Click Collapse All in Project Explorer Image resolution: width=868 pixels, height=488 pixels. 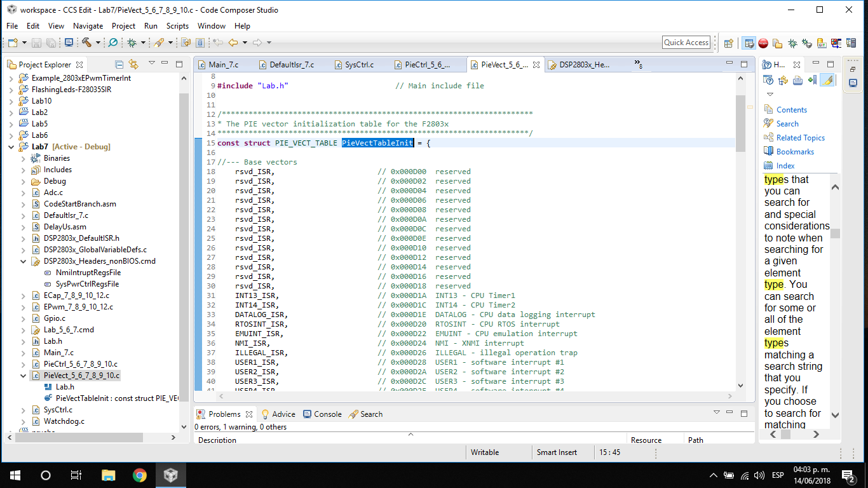[x=119, y=64]
